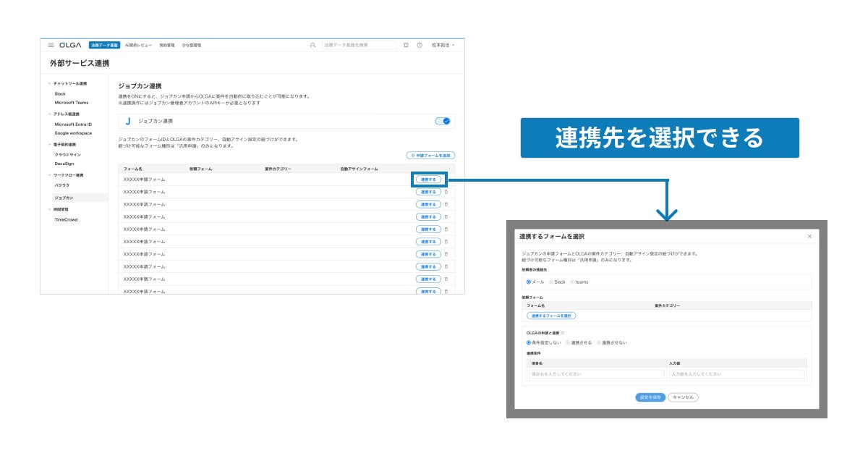Toggle the ジョブカン連携 switch off
The image size is (868, 456).
pyautogui.click(x=443, y=121)
